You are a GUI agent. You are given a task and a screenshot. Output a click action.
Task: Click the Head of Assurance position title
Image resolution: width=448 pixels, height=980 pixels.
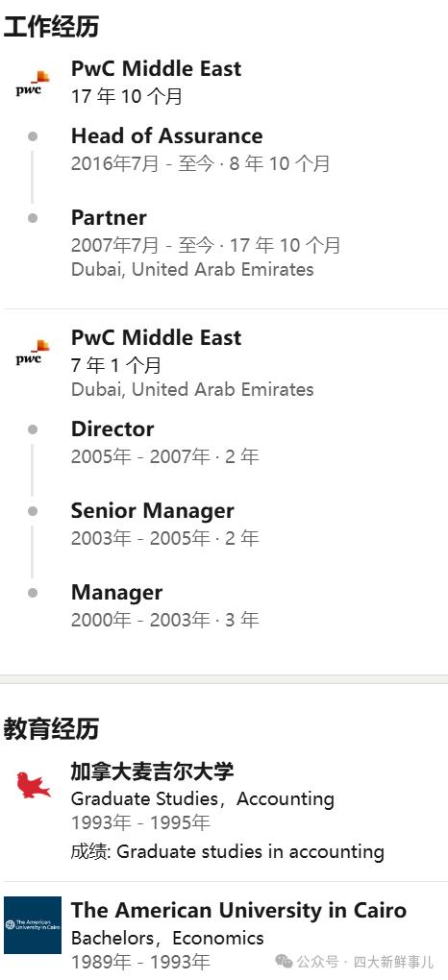pos(166,135)
